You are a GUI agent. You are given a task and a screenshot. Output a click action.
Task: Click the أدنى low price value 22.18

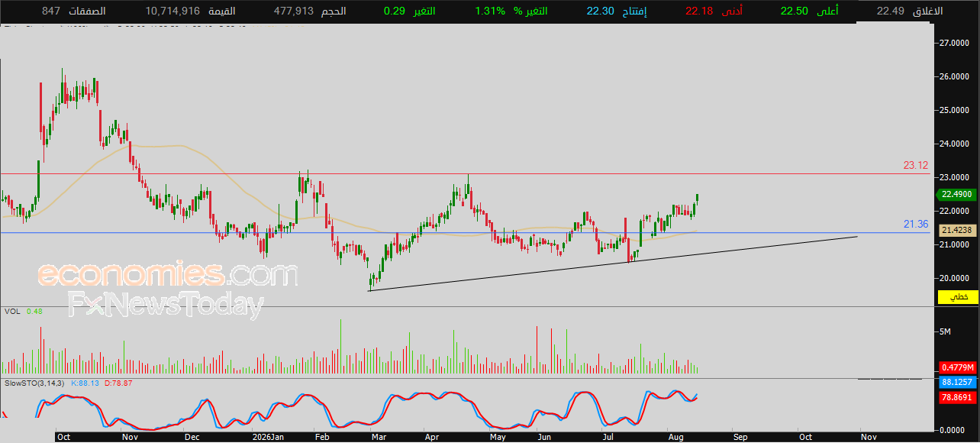[x=699, y=11]
